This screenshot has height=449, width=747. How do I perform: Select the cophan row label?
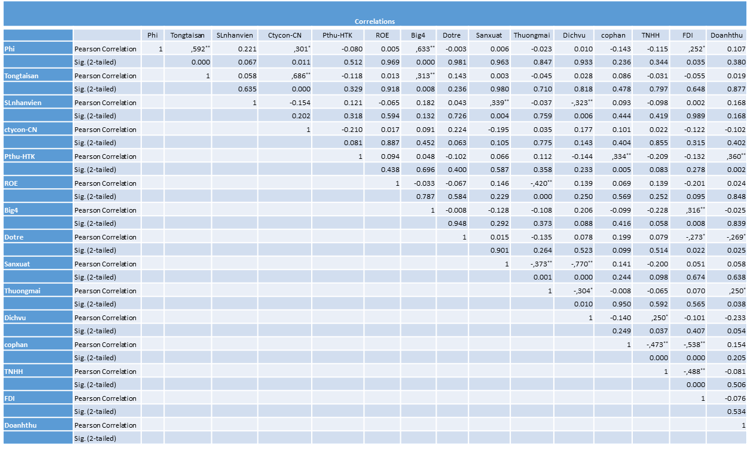15,344
